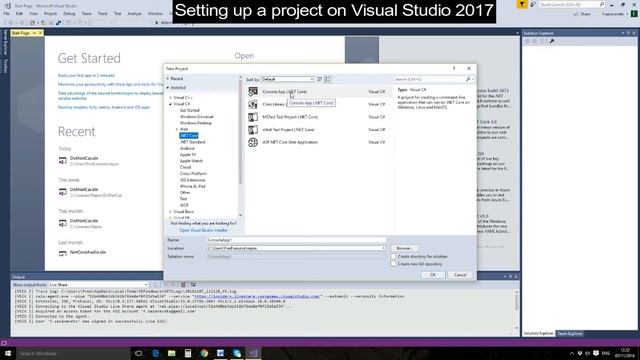The height and width of the screenshot is (360, 640).
Task: Select Android in template tree
Action: (187, 148)
